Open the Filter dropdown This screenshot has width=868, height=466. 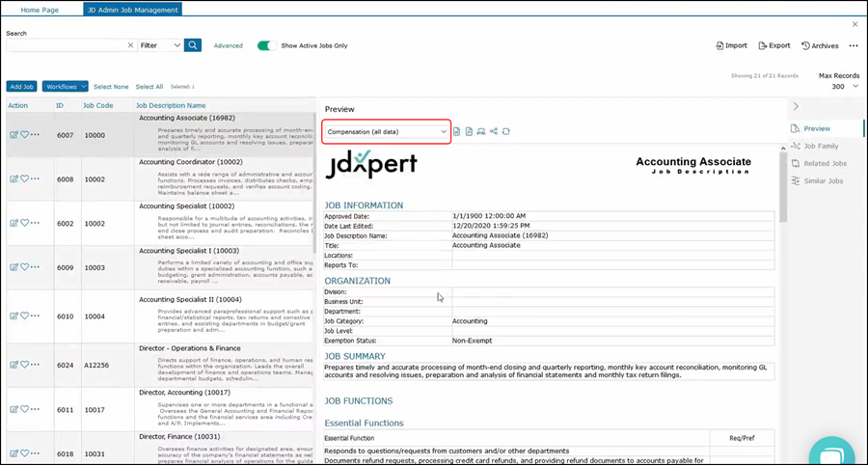click(x=159, y=45)
